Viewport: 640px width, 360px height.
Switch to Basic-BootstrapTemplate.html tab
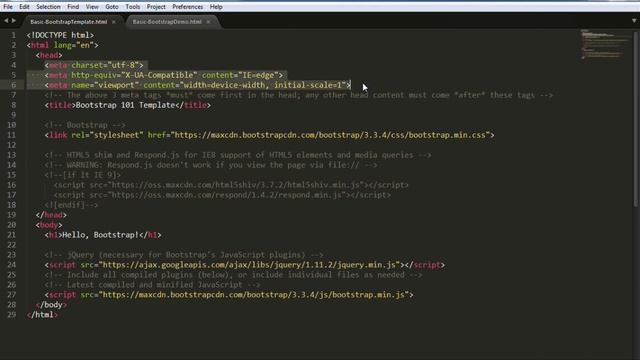69,22
